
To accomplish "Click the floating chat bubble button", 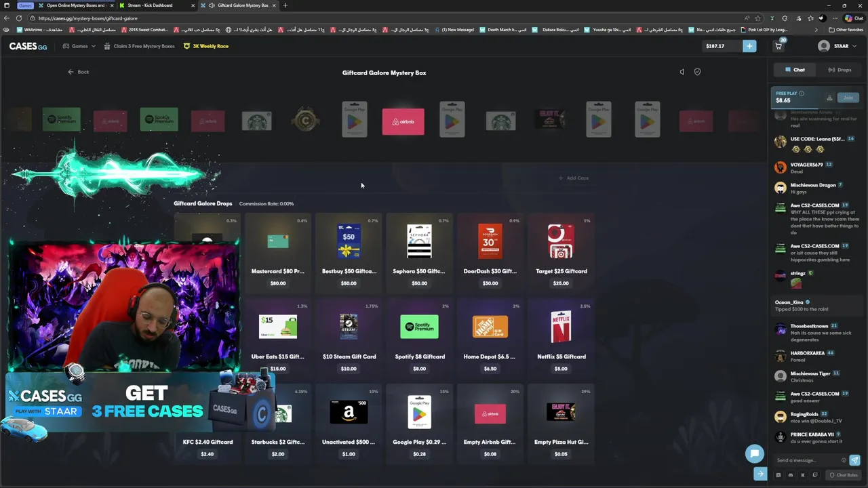I will point(754,453).
